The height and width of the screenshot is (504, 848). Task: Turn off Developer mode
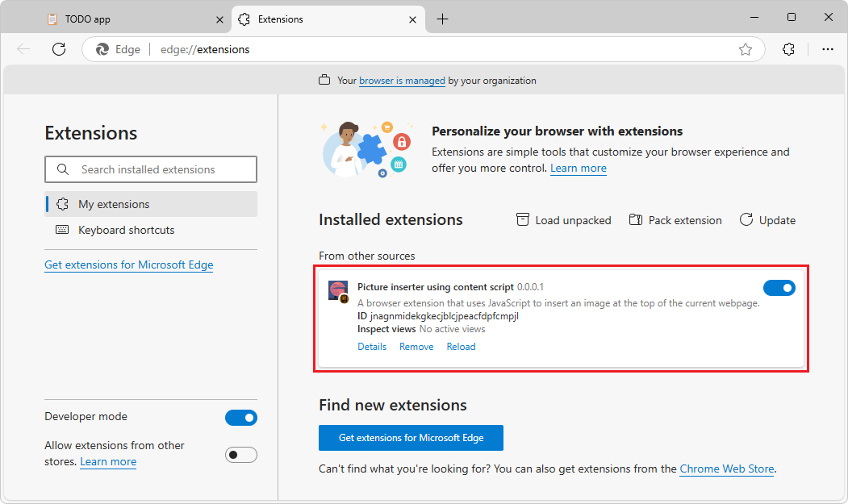(241, 417)
